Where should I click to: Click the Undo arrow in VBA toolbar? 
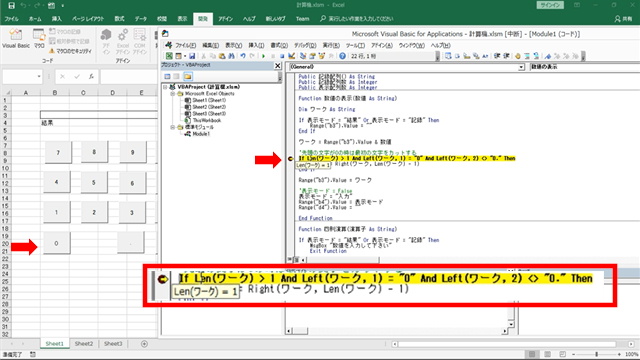click(243, 56)
